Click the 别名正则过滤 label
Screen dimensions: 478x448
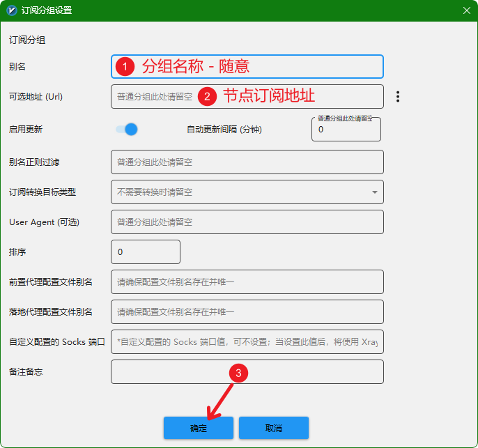point(34,162)
